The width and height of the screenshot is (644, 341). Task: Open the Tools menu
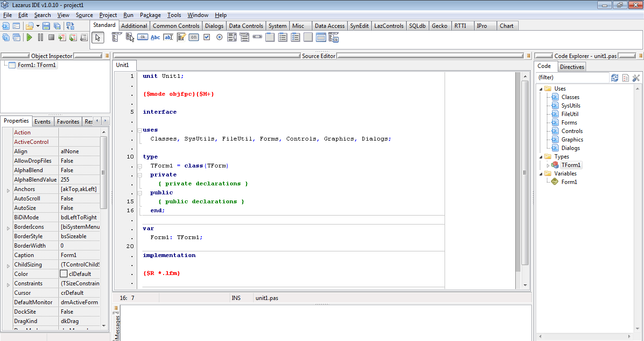(174, 15)
